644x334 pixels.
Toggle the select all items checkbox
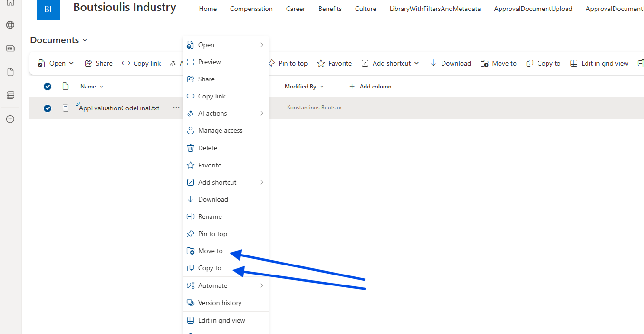click(48, 87)
